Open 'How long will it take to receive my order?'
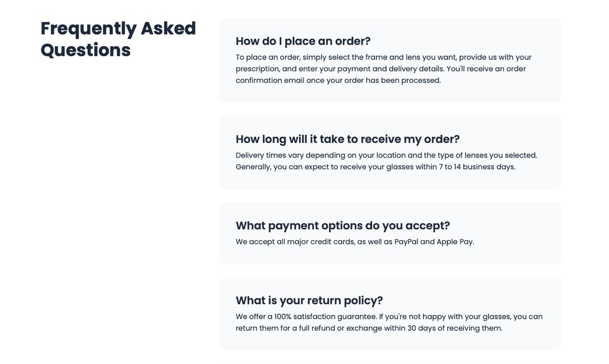The width and height of the screenshot is (609, 364). 347,139
